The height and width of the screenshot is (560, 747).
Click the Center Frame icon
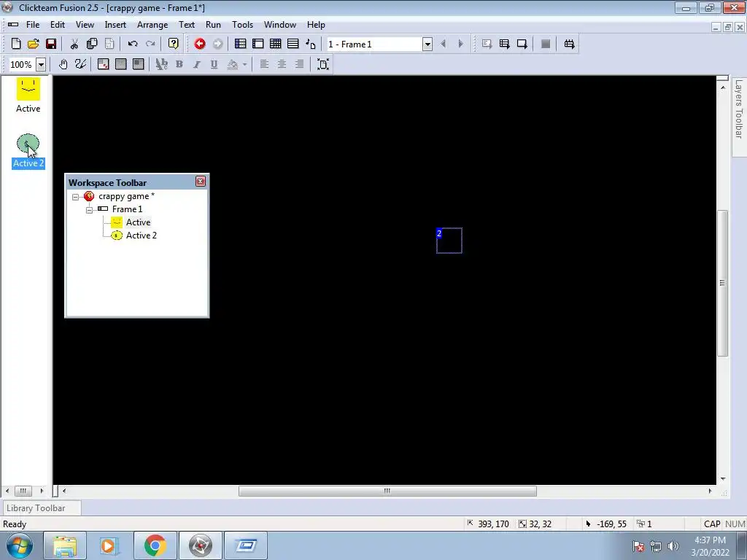pos(323,64)
